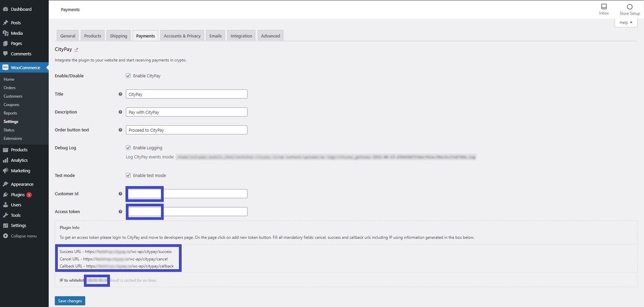Open the Inbox tray icon
644x307 pixels.
604,7
